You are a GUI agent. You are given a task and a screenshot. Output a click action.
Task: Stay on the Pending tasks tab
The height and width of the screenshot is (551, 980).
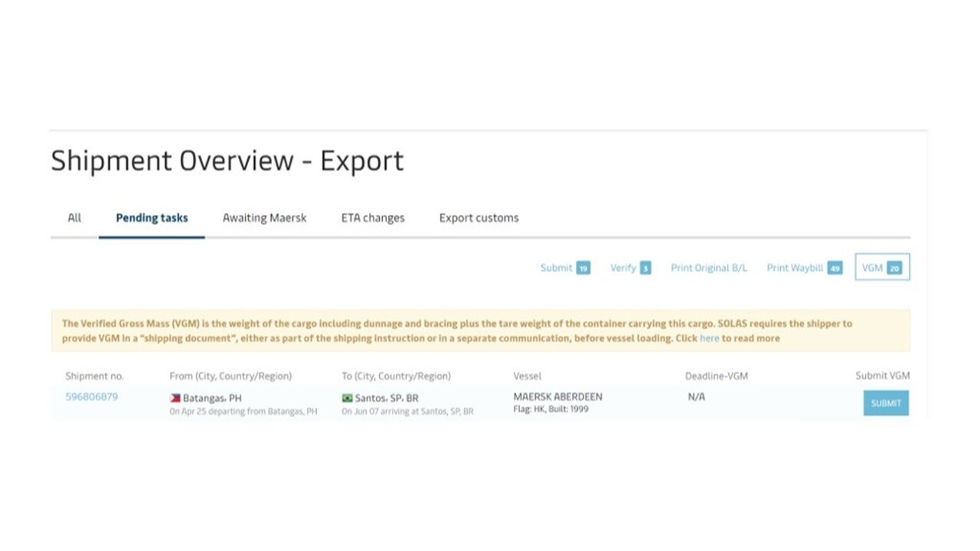coord(151,217)
